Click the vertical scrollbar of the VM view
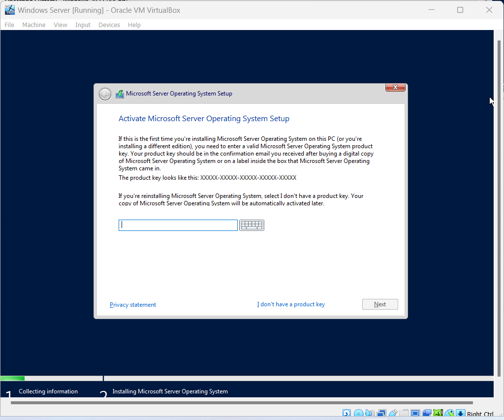Image resolution: width=504 pixels, height=420 pixels. [x=499, y=208]
